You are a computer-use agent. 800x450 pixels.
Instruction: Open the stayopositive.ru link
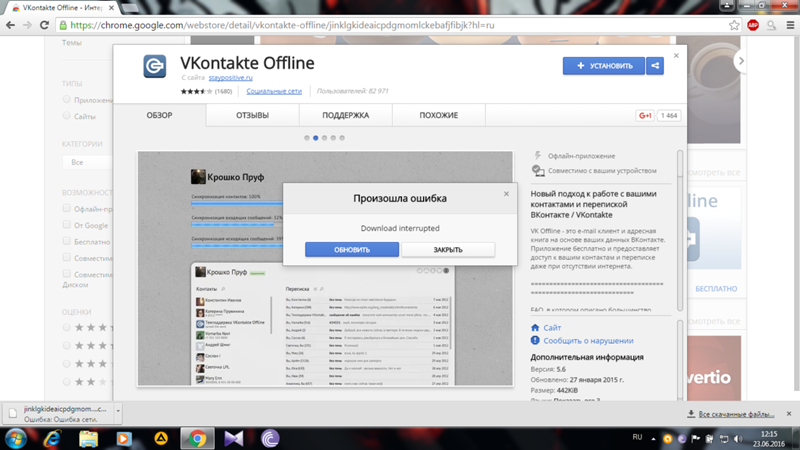[x=231, y=78]
